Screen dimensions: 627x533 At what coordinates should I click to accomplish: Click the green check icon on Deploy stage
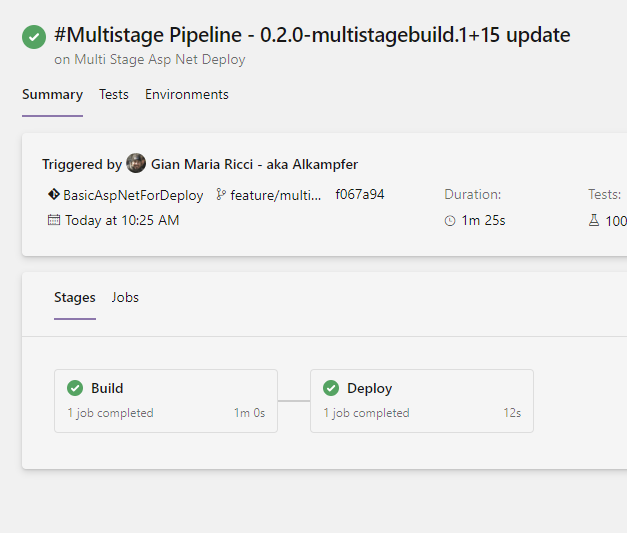click(x=331, y=388)
